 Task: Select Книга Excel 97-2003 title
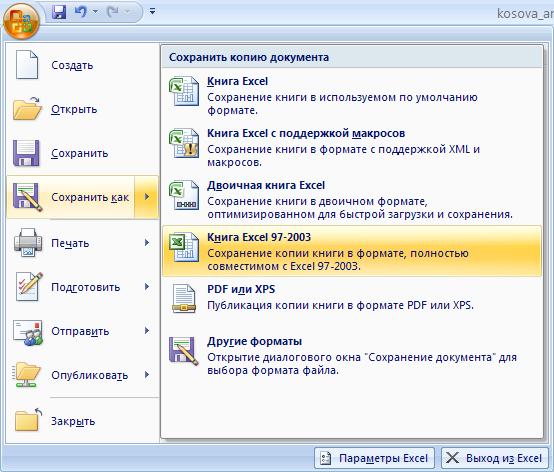(x=259, y=237)
